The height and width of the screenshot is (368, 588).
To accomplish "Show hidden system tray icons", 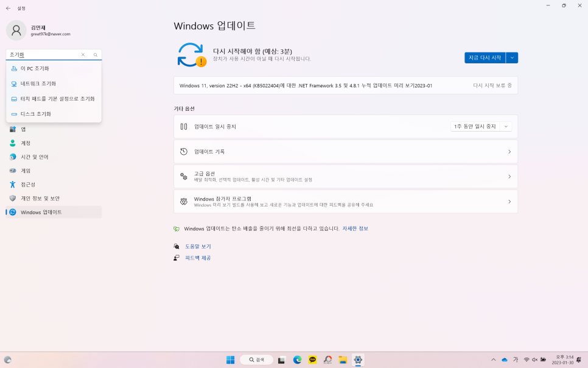I will (x=494, y=359).
